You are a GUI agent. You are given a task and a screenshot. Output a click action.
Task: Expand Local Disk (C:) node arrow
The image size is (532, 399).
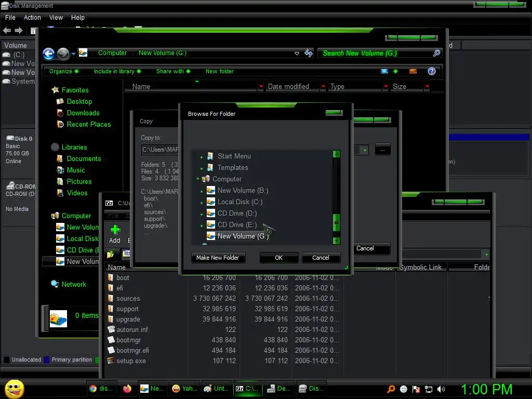coord(202,203)
